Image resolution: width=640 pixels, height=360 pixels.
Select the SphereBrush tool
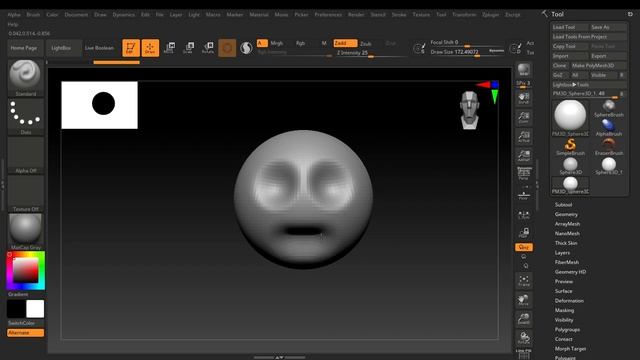[x=609, y=109]
